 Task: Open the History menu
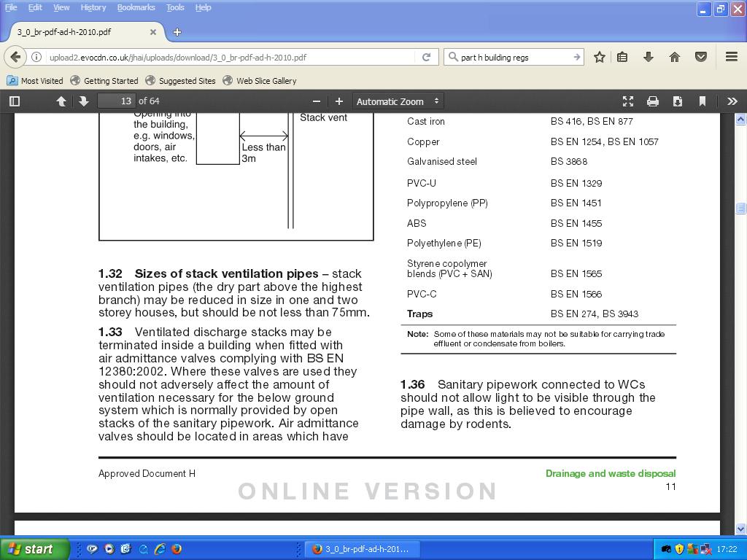(93, 7)
